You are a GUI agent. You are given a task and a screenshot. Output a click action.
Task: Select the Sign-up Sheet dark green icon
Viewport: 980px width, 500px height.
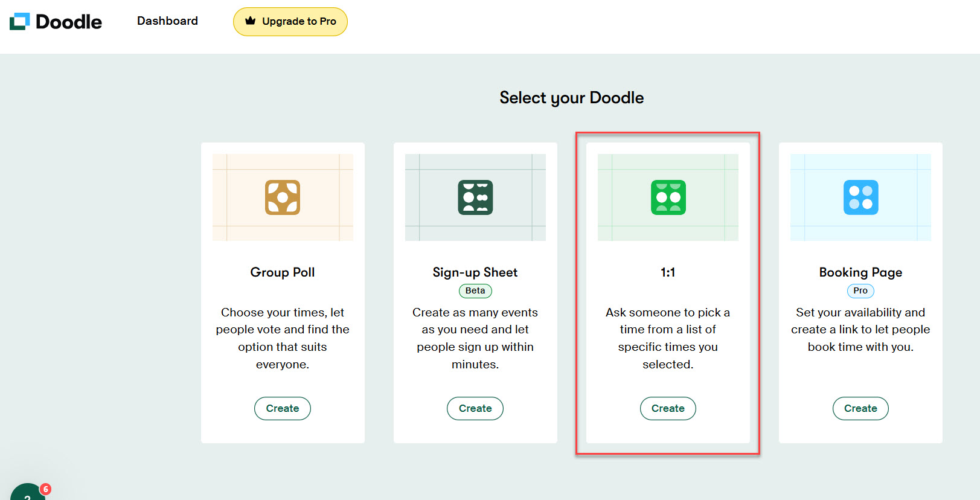pyautogui.click(x=475, y=197)
